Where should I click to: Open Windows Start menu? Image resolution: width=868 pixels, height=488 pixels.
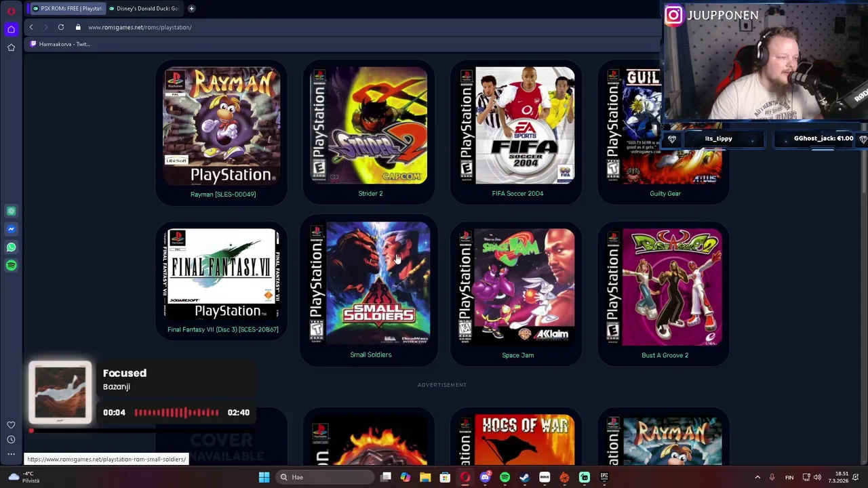[x=264, y=477]
